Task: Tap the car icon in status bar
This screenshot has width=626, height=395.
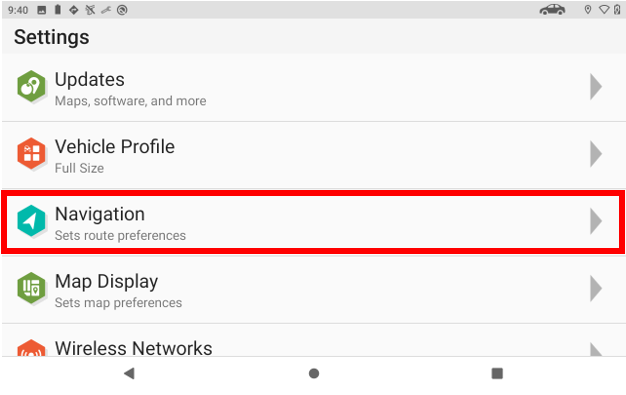Action: coord(553,10)
